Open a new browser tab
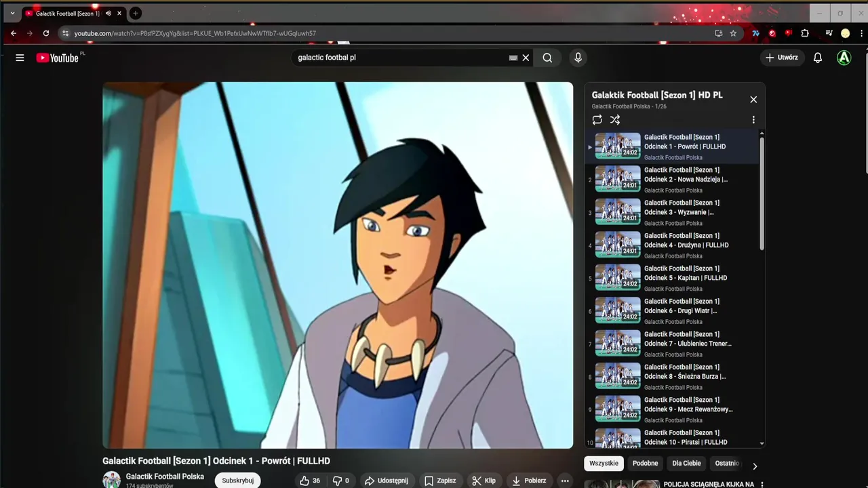The height and width of the screenshot is (488, 868). (135, 13)
